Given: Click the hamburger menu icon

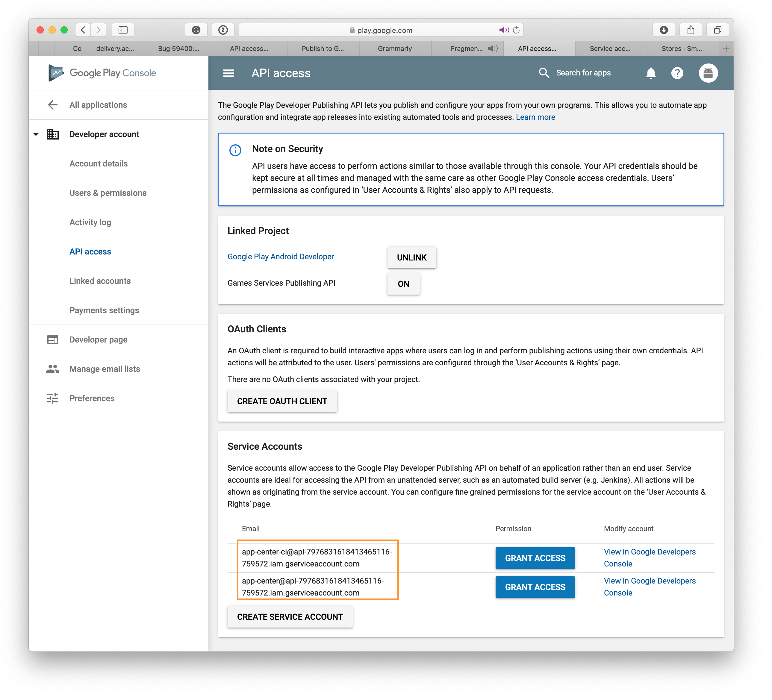Looking at the screenshot, I should pos(229,73).
